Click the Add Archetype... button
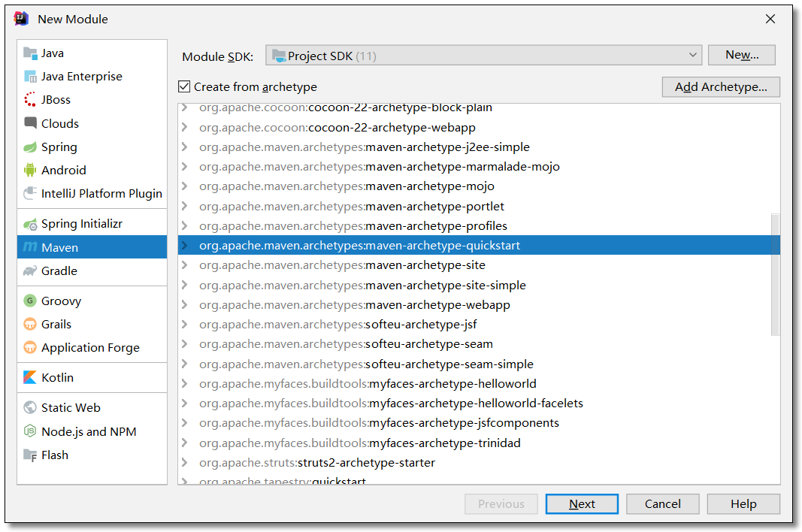The height and width of the screenshot is (532, 802). [720, 87]
